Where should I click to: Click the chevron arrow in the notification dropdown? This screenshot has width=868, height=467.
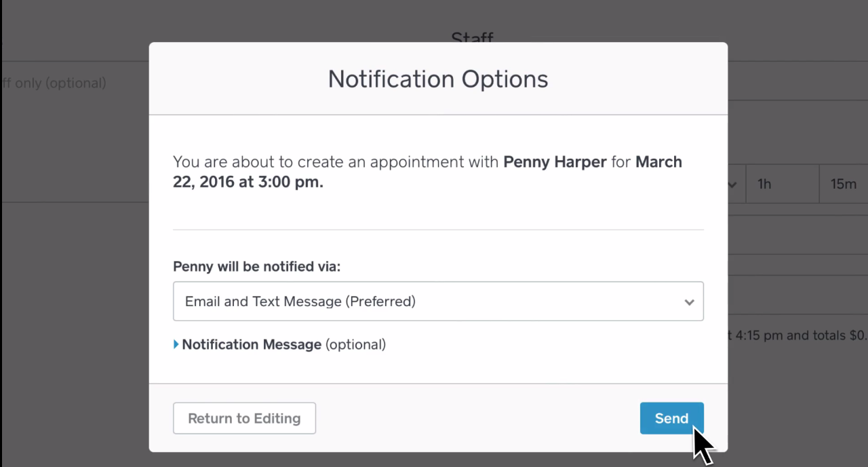[689, 302]
